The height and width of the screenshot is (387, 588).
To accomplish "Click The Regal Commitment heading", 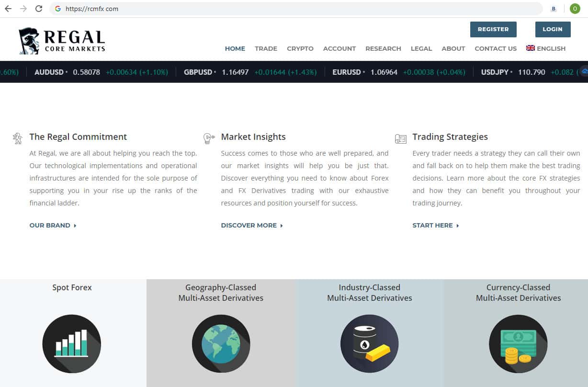I will pyautogui.click(x=78, y=137).
